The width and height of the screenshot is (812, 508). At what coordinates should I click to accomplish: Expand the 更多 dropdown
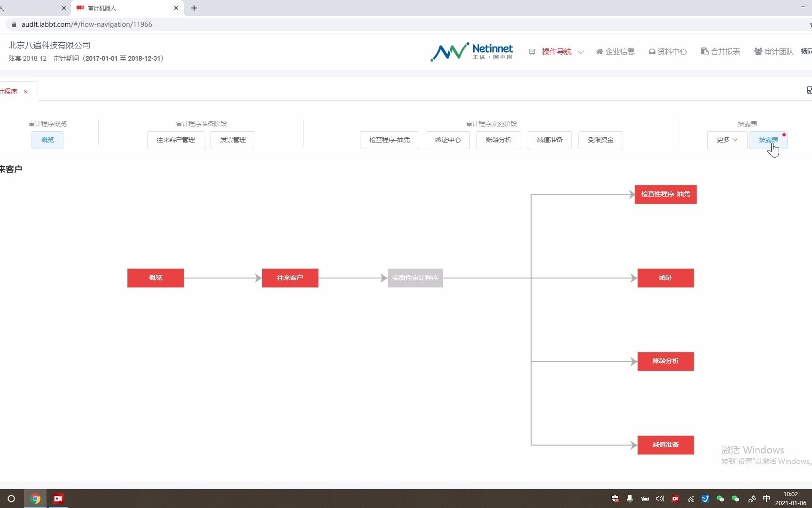pos(727,140)
